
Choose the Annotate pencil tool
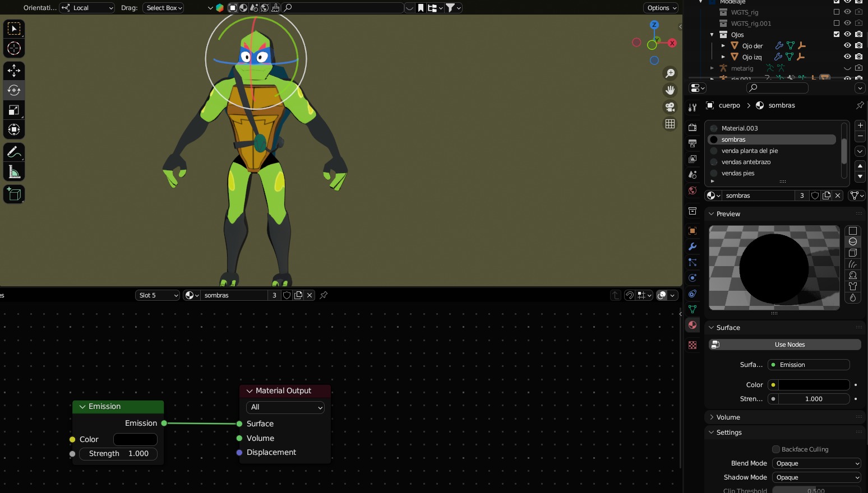coord(14,152)
